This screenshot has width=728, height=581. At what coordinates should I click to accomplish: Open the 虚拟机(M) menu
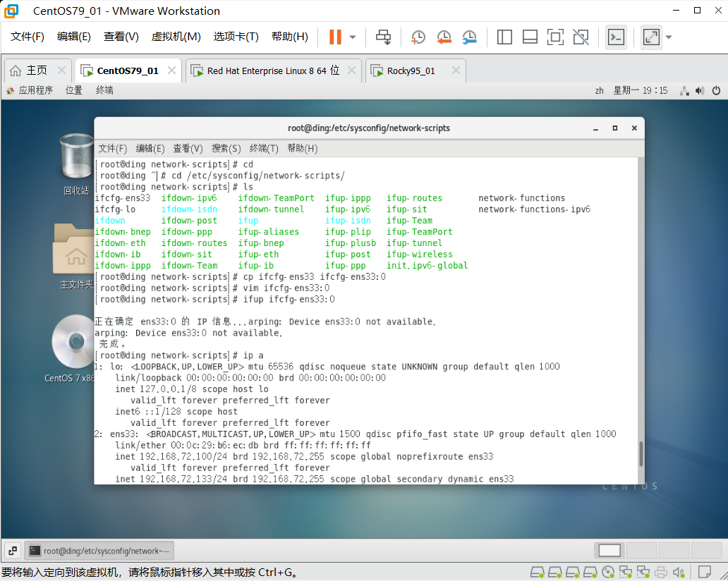tap(176, 36)
